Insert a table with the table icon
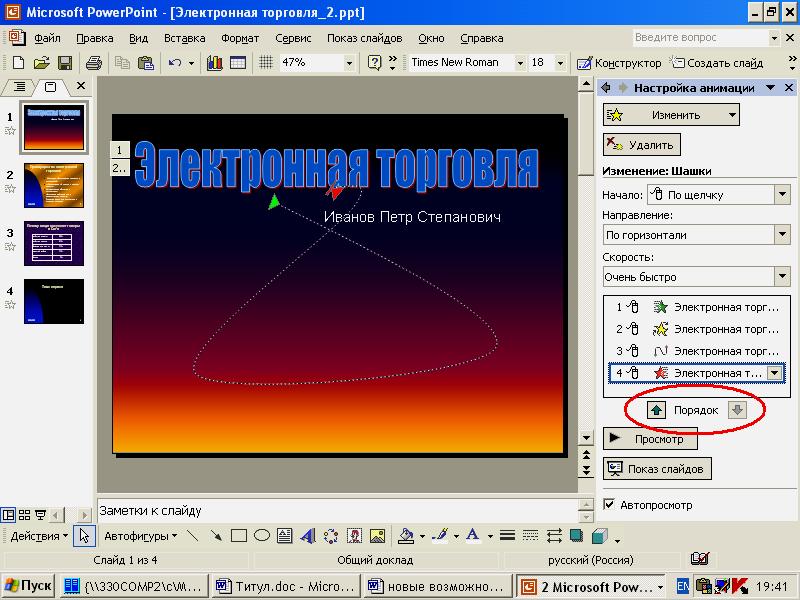The height and width of the screenshot is (600, 800). point(238,63)
